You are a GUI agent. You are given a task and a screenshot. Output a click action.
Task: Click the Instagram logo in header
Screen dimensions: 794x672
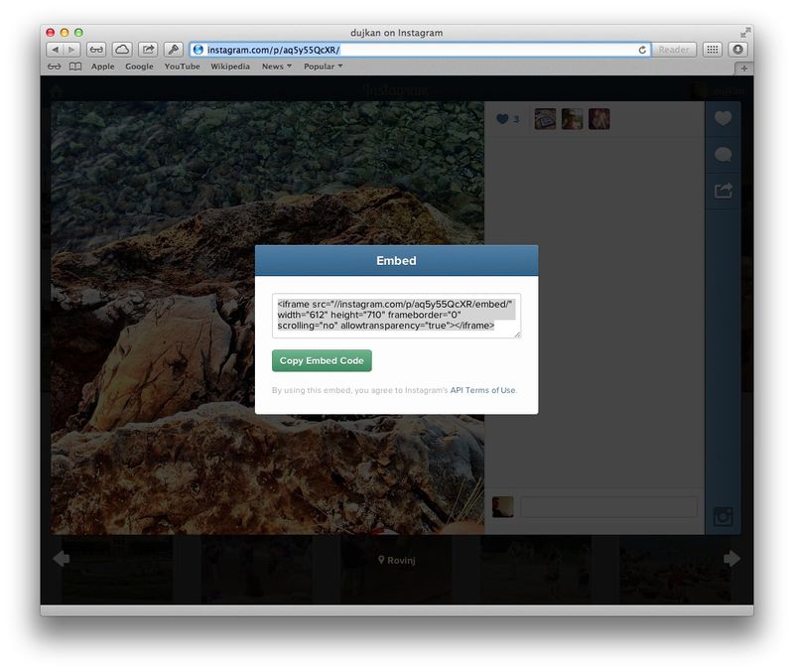pos(396,90)
